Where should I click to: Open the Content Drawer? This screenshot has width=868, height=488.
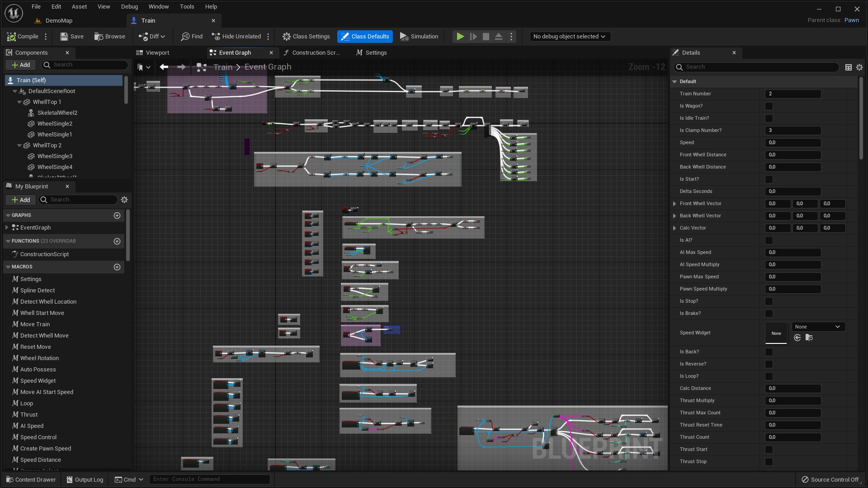[31, 479]
